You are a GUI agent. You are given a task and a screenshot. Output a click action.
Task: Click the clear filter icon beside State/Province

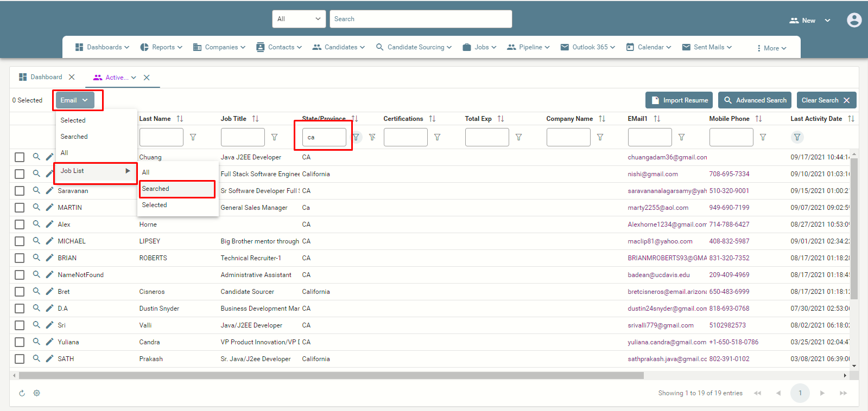pyautogui.click(x=372, y=137)
